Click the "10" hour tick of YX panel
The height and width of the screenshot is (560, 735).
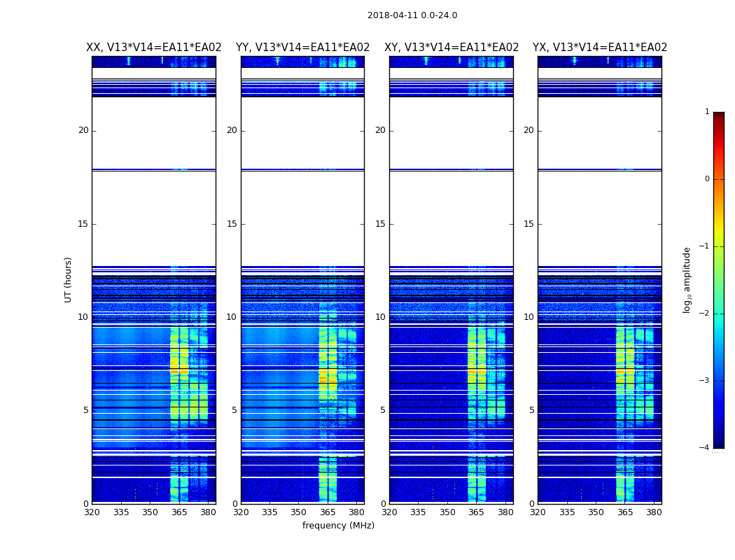coord(528,317)
